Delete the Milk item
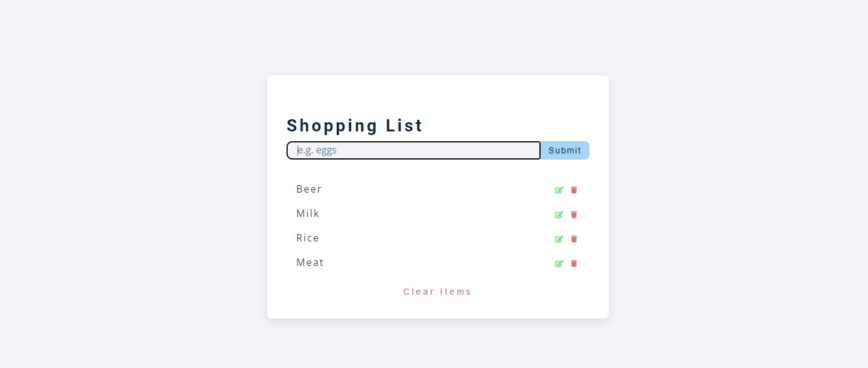This screenshot has height=368, width=868. click(x=574, y=215)
